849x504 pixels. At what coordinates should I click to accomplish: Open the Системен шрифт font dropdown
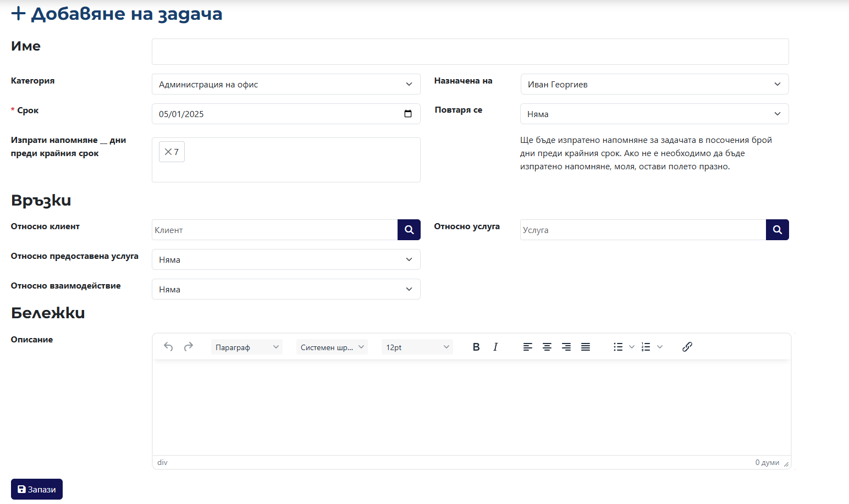point(332,347)
